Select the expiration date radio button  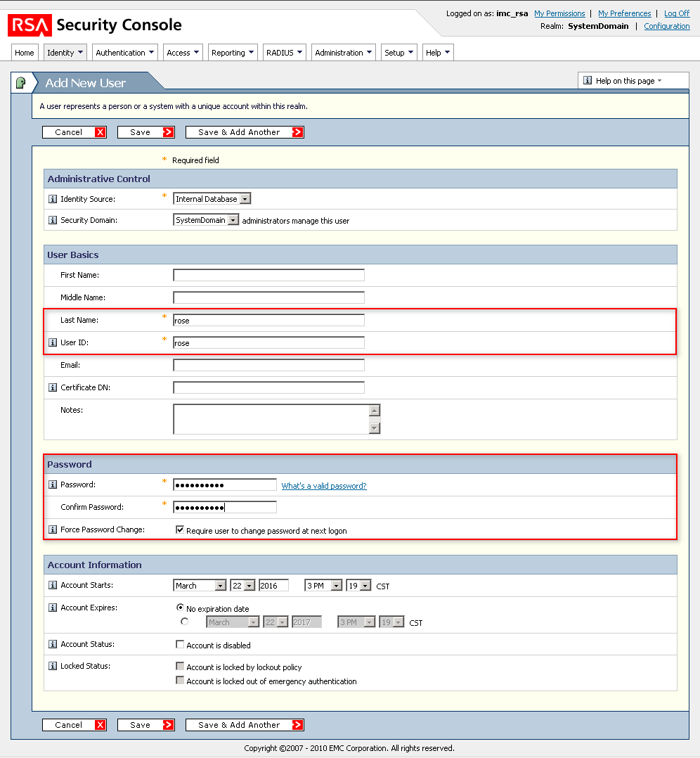(185, 622)
